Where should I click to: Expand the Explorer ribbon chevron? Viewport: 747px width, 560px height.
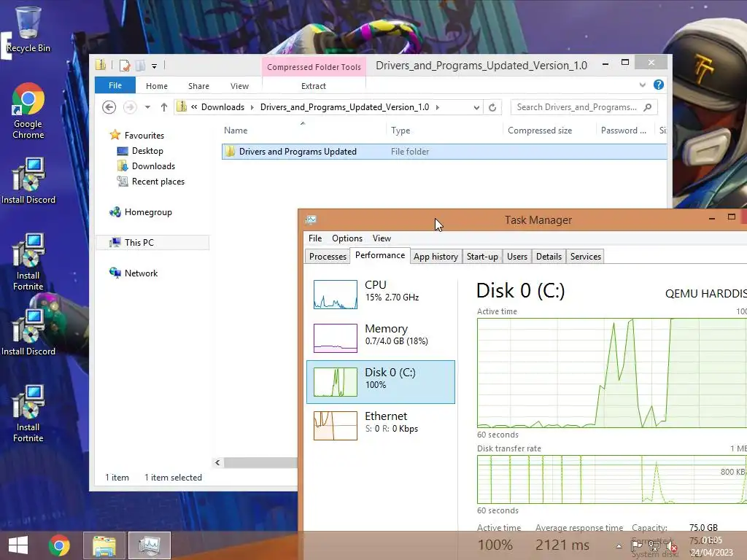pyautogui.click(x=643, y=85)
